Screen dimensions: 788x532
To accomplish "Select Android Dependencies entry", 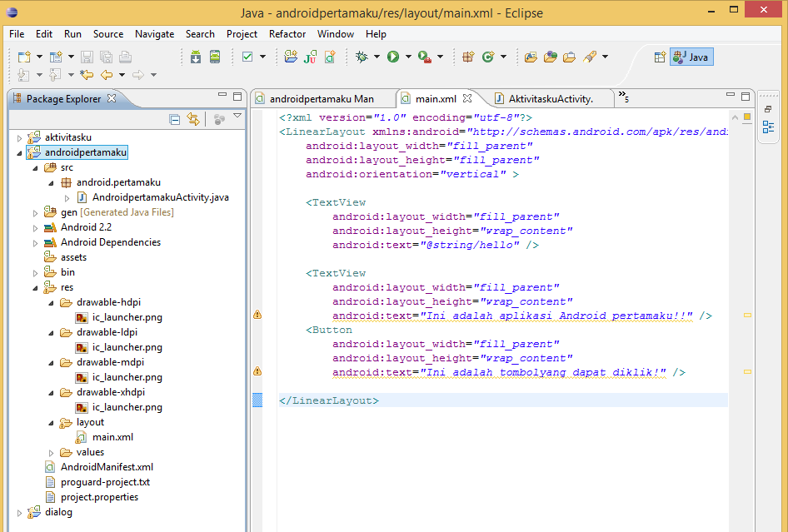I will pos(111,242).
